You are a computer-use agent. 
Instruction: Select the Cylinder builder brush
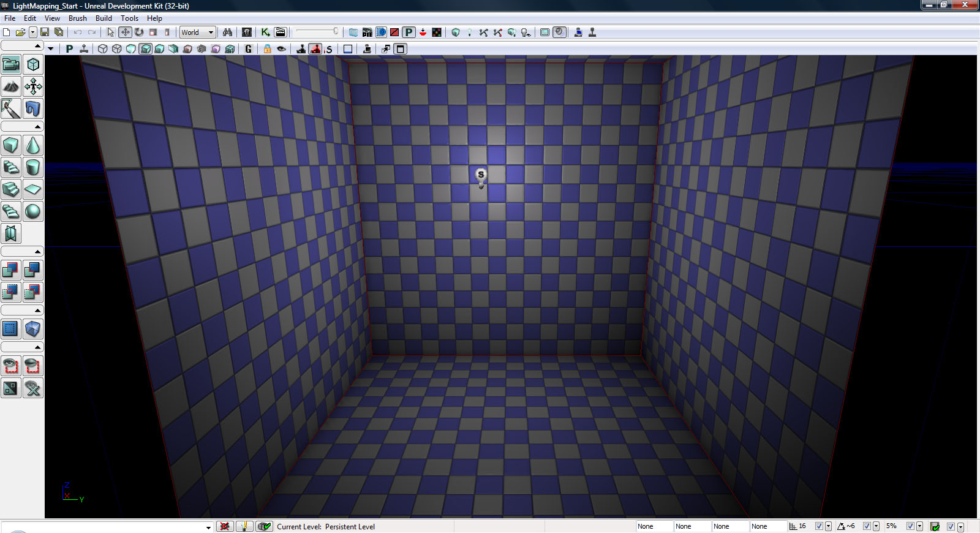pos(33,167)
